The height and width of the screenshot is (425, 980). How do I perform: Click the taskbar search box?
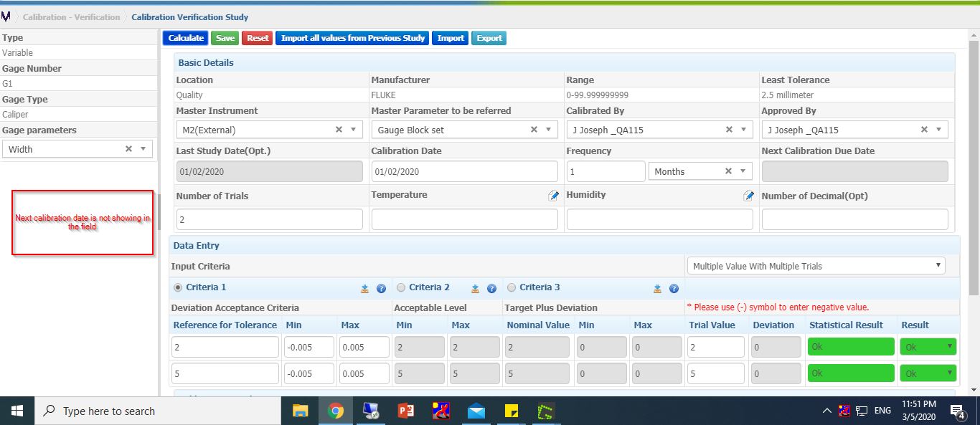click(158, 411)
